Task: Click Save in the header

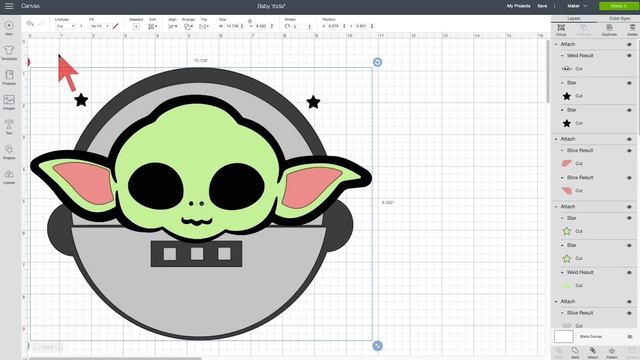Action: point(542,6)
